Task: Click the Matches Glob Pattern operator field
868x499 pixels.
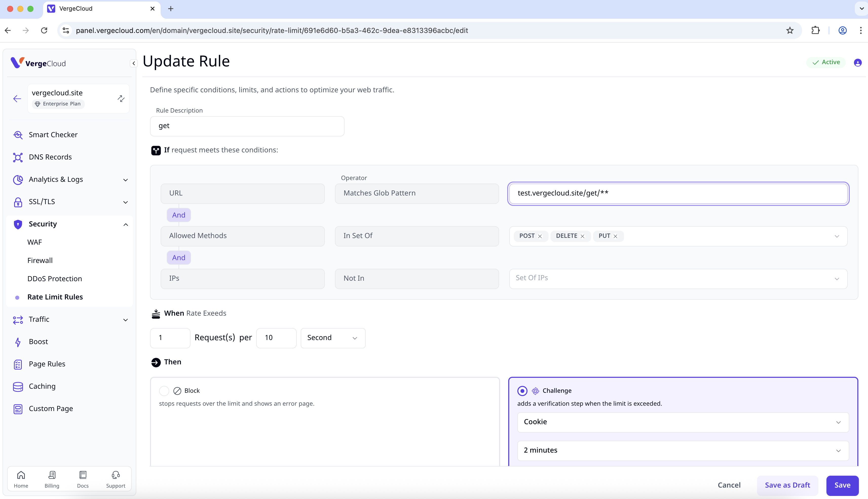Action: coord(417,194)
